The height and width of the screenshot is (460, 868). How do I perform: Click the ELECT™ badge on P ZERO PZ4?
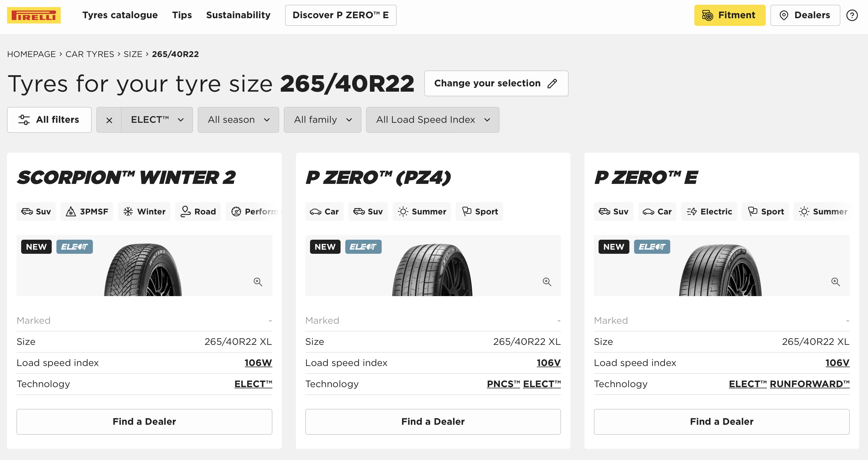click(x=363, y=247)
